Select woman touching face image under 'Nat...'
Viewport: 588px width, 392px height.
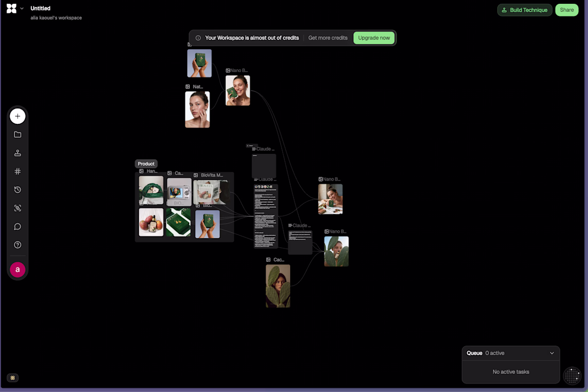(198, 109)
